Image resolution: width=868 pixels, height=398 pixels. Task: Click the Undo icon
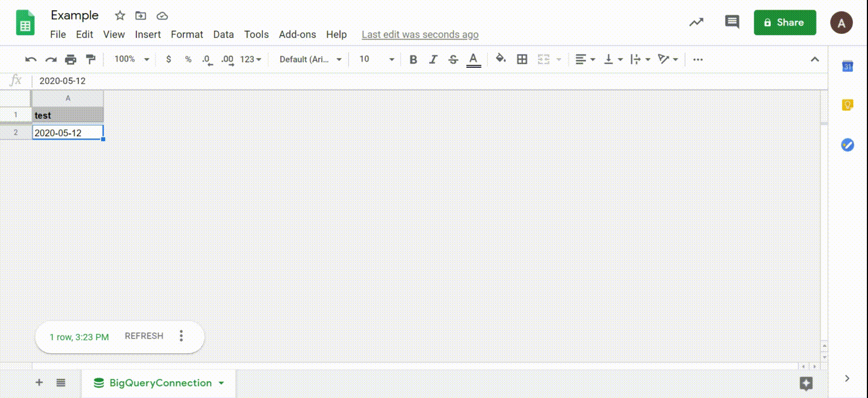pos(32,59)
